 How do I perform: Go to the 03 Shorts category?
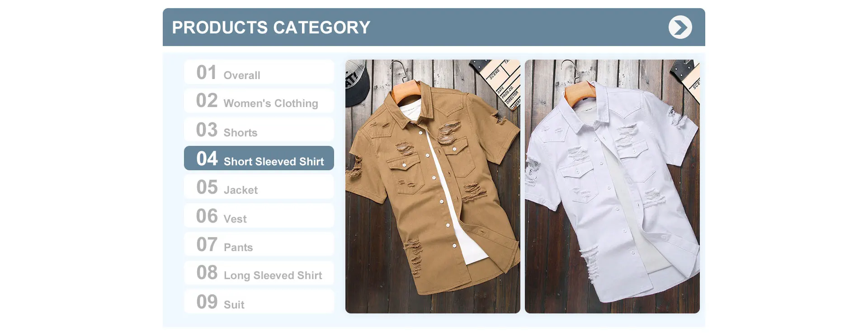click(x=259, y=130)
